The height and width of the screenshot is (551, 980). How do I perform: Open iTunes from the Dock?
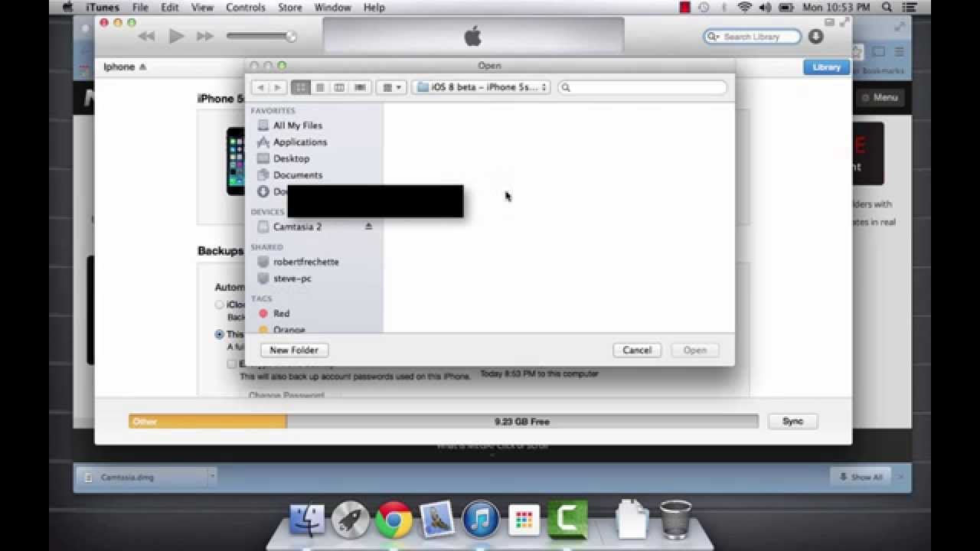(x=480, y=520)
